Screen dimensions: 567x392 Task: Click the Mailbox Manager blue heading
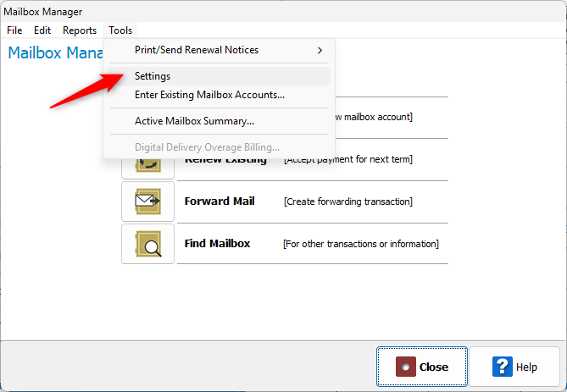[x=55, y=52]
